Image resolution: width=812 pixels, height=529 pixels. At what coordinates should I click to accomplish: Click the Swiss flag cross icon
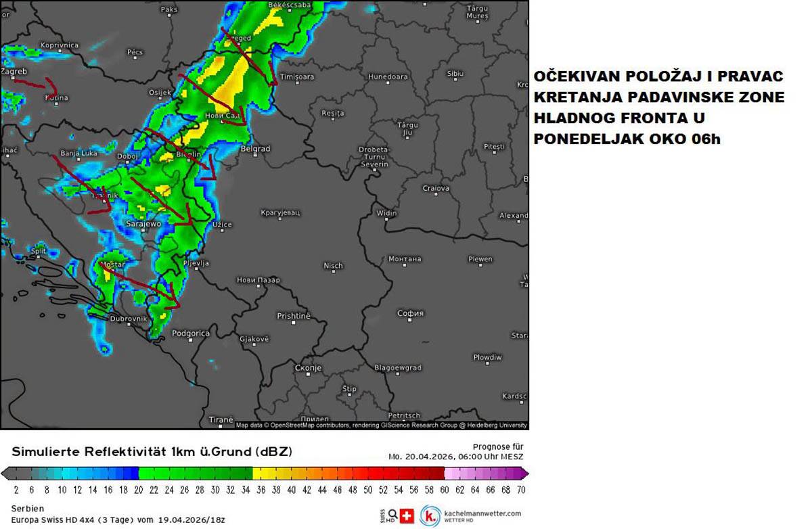click(407, 514)
